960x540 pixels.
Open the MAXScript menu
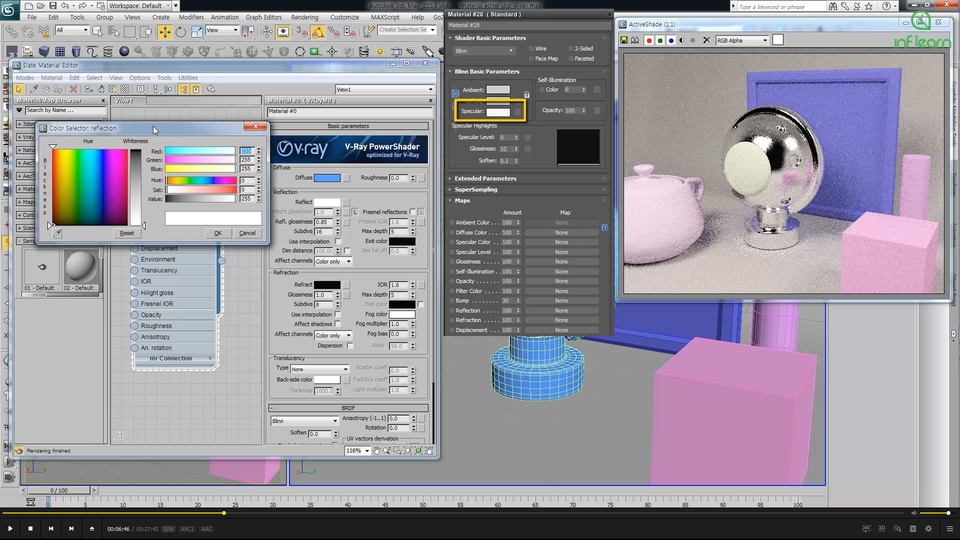tap(385, 17)
